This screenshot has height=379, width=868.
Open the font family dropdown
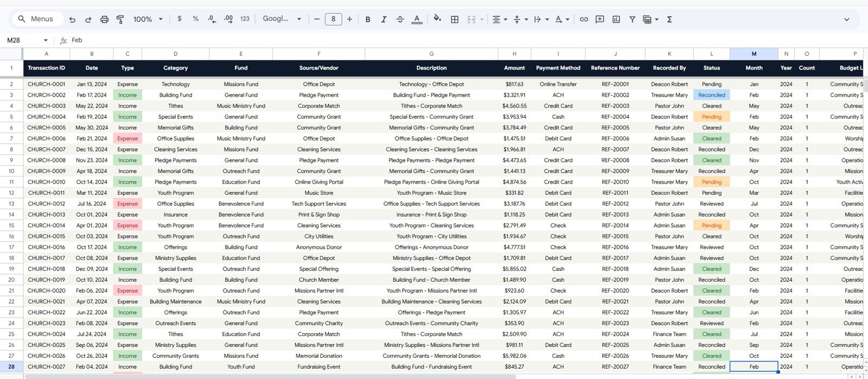(282, 19)
